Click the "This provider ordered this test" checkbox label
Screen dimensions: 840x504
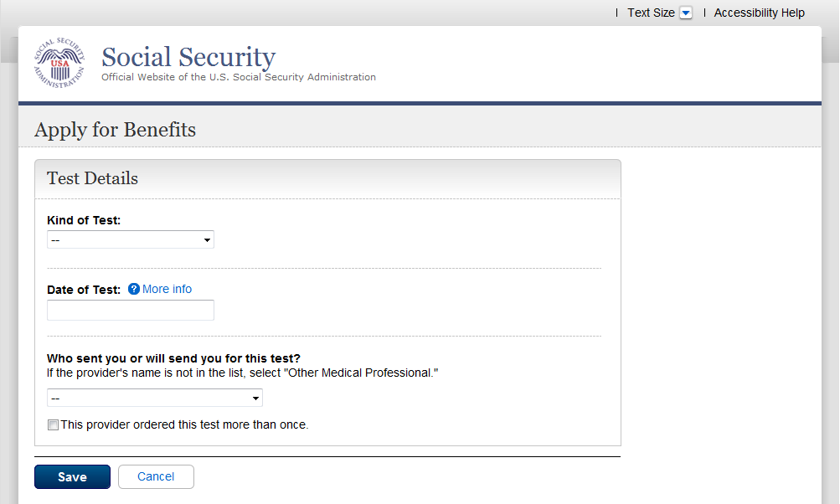pos(184,425)
